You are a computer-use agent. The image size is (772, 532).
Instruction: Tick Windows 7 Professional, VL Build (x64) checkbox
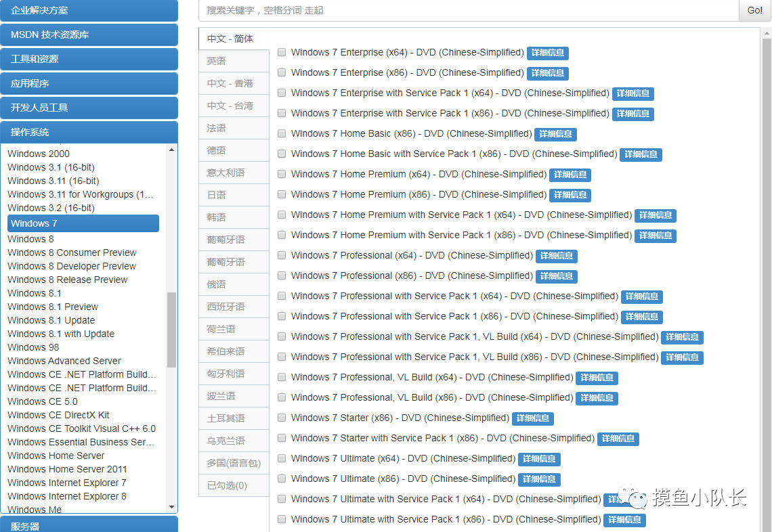tap(282, 377)
